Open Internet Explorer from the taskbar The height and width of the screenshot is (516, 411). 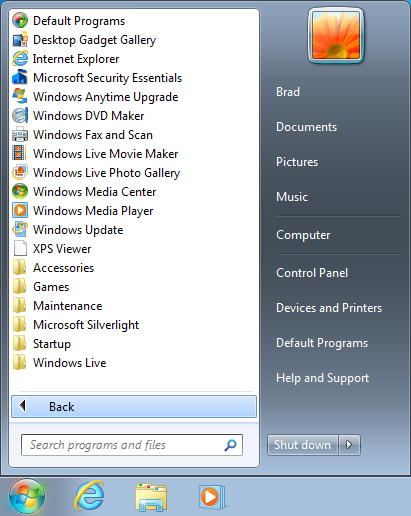(x=89, y=496)
